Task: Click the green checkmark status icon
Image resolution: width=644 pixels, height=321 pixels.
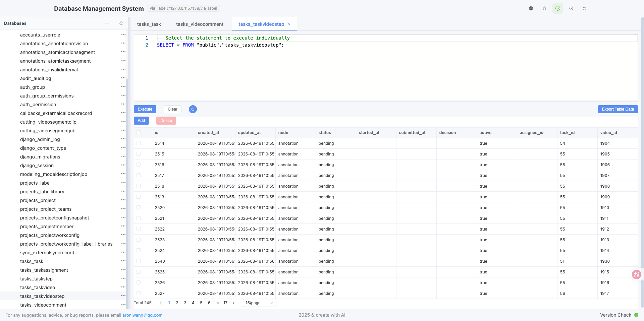Action: pyautogui.click(x=558, y=8)
